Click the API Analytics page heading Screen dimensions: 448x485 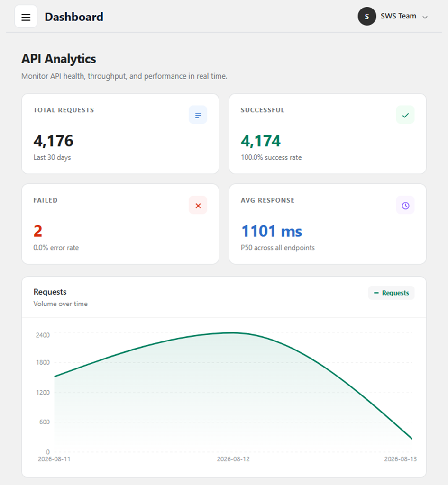tap(58, 58)
